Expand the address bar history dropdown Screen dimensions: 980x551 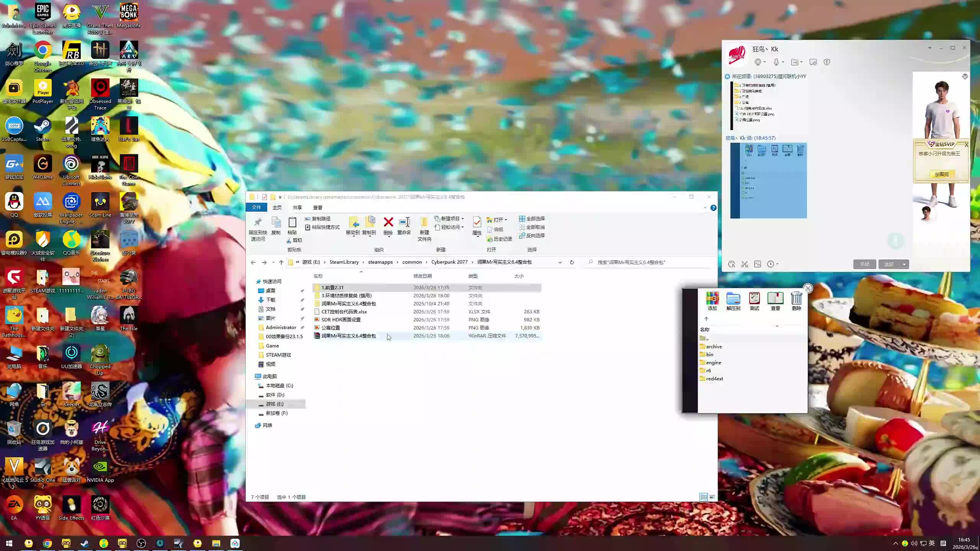[560, 262]
